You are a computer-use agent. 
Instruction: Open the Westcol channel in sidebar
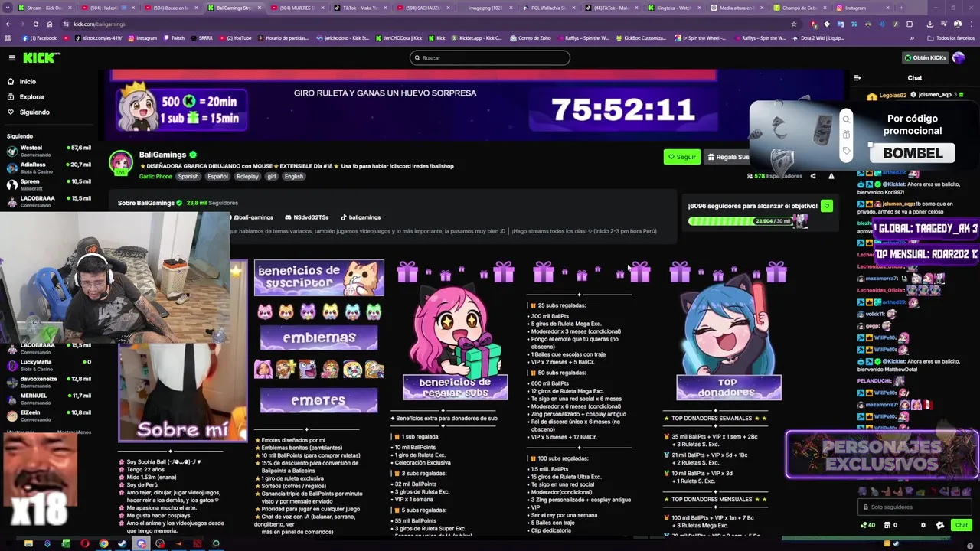[x=47, y=151]
